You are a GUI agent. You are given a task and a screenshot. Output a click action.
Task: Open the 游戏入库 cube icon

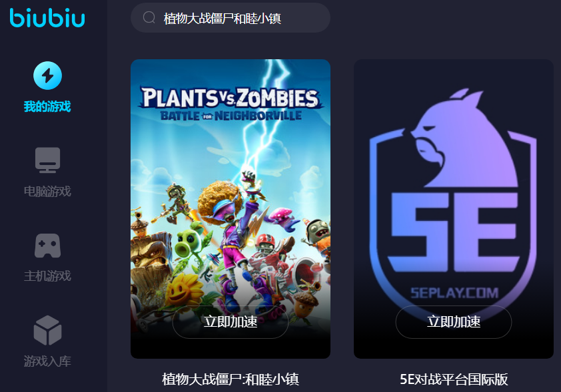47,330
